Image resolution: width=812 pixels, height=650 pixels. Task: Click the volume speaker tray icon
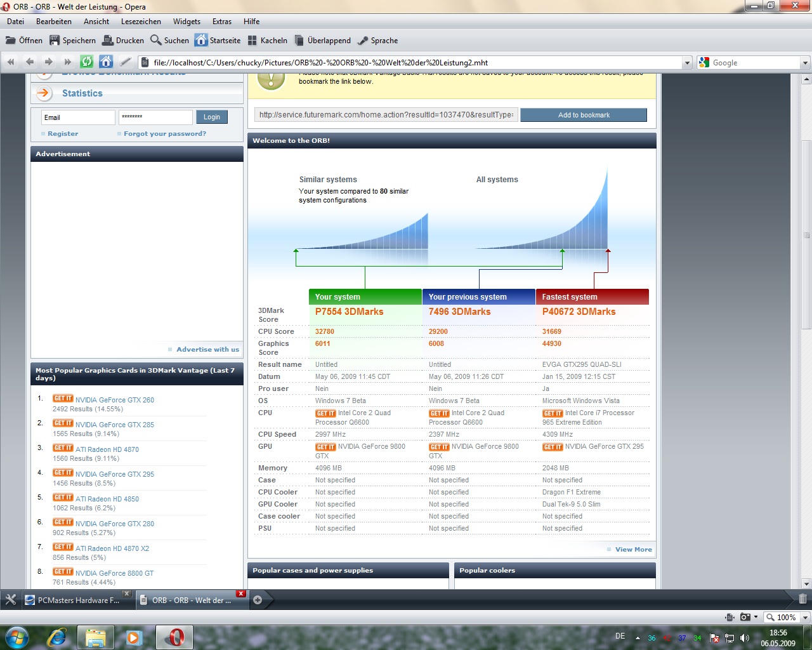(x=745, y=638)
